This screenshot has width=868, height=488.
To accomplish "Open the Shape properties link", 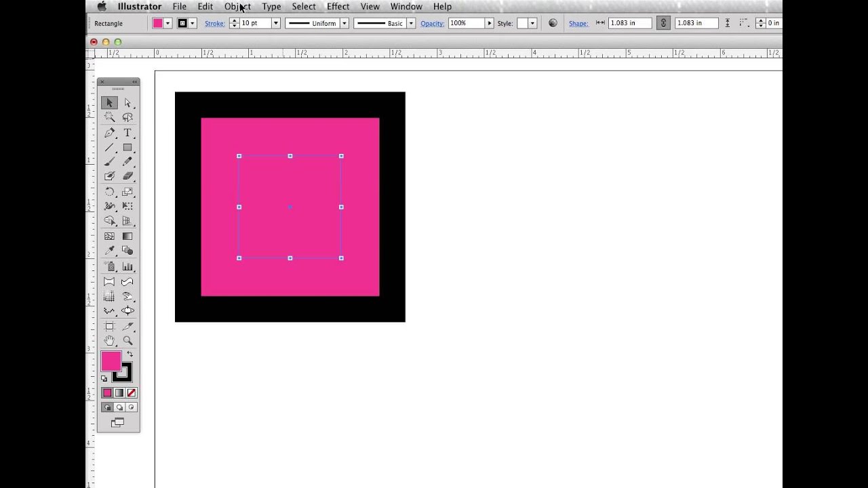I will click(x=578, y=23).
